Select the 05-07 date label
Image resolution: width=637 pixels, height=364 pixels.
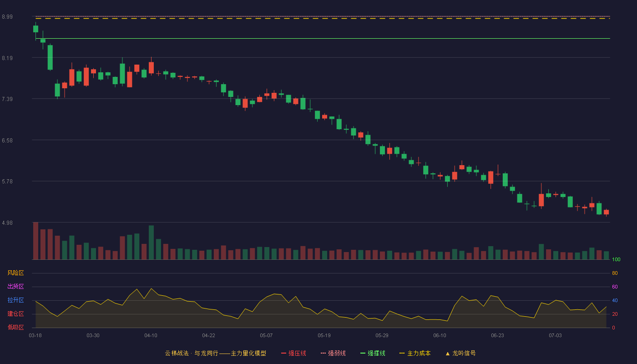pyautogui.click(x=266, y=335)
